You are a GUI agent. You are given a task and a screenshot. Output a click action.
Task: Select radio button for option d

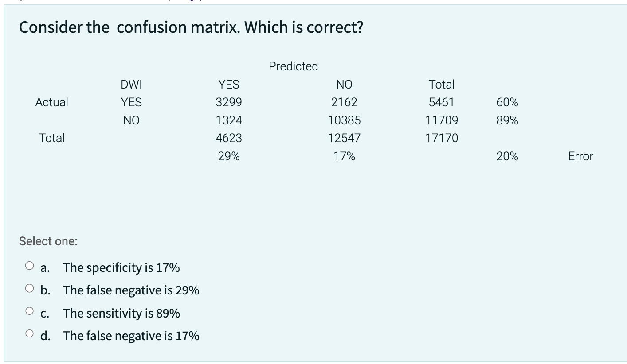30,333
